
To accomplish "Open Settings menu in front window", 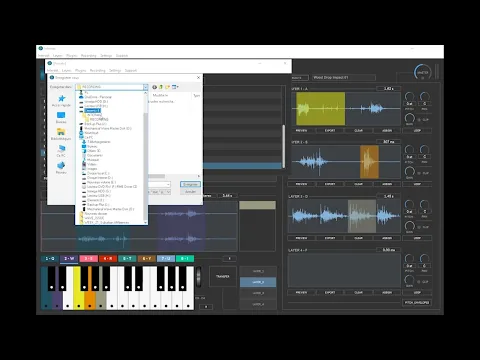I will [x=115, y=71].
